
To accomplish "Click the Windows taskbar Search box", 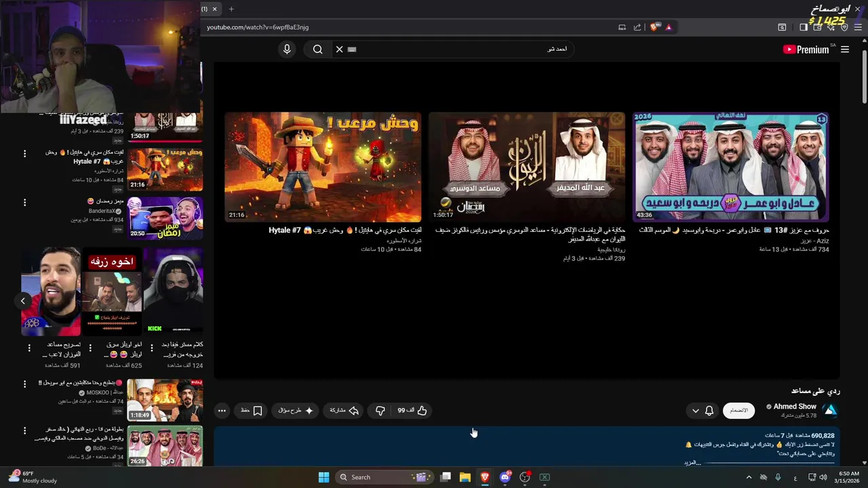I will tap(385, 477).
